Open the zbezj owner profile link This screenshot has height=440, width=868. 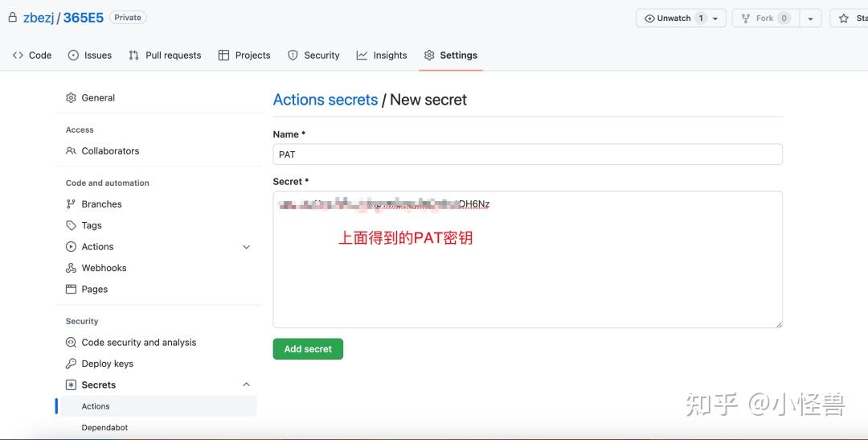[39, 18]
